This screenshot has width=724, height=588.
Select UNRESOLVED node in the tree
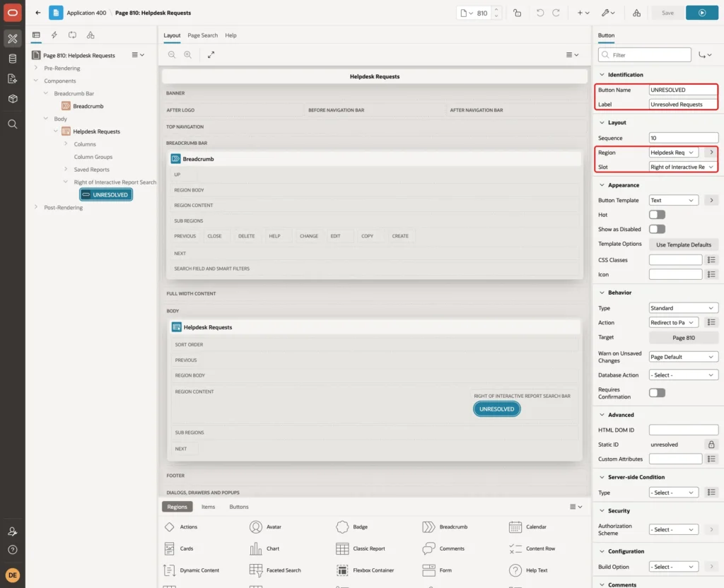click(x=106, y=195)
